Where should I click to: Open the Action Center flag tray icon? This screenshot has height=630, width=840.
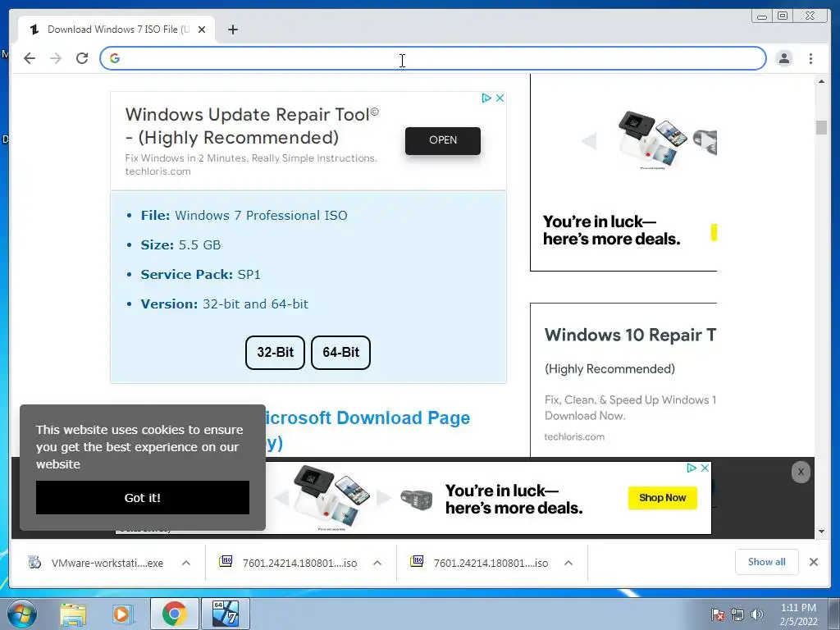coord(718,614)
